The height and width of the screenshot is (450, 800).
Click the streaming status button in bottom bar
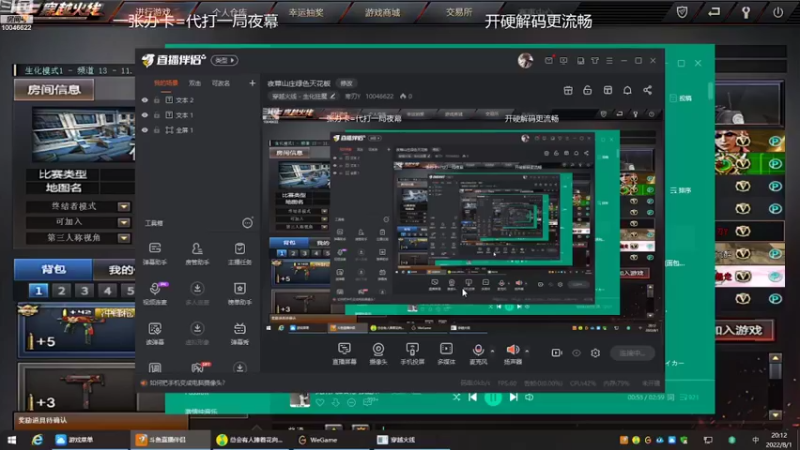point(633,353)
